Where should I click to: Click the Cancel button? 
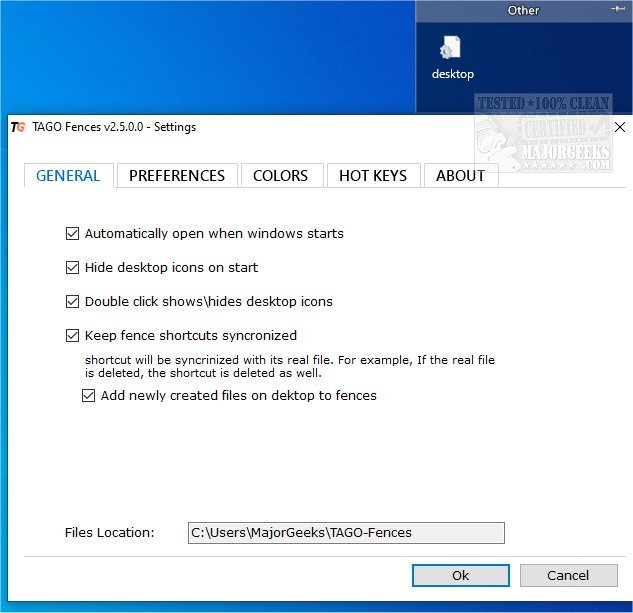pyautogui.click(x=568, y=575)
